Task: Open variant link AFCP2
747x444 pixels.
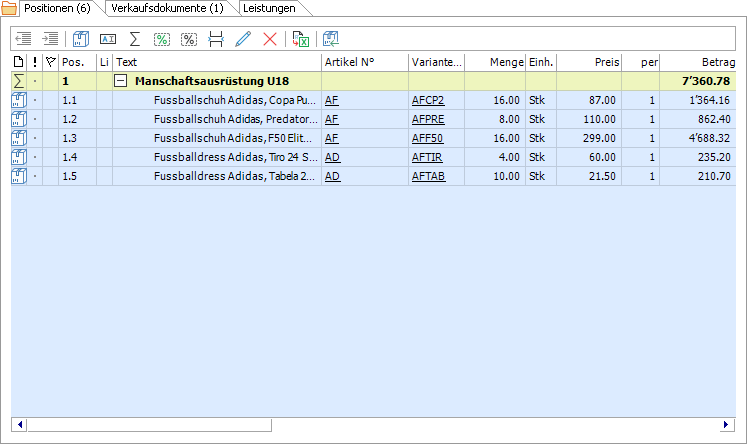Action: click(x=428, y=100)
